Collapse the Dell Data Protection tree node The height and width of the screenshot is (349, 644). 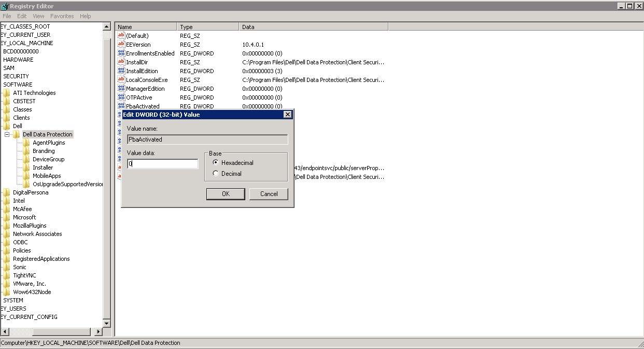tap(7, 134)
